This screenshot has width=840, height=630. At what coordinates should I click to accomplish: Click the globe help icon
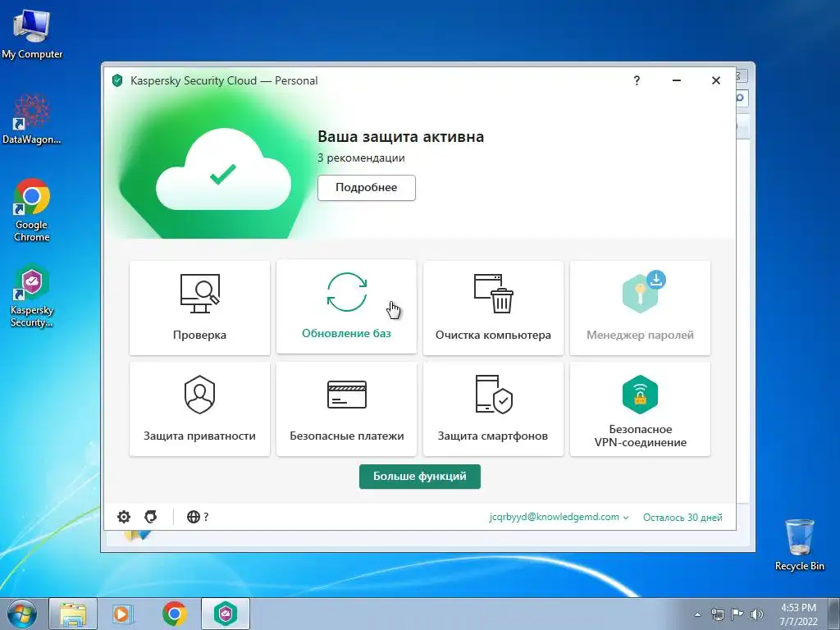(197, 517)
